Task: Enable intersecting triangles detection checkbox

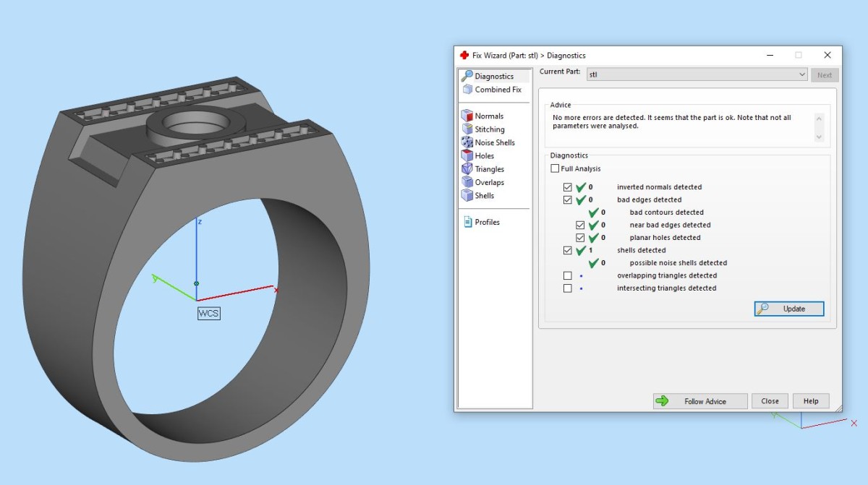Action: [x=568, y=288]
